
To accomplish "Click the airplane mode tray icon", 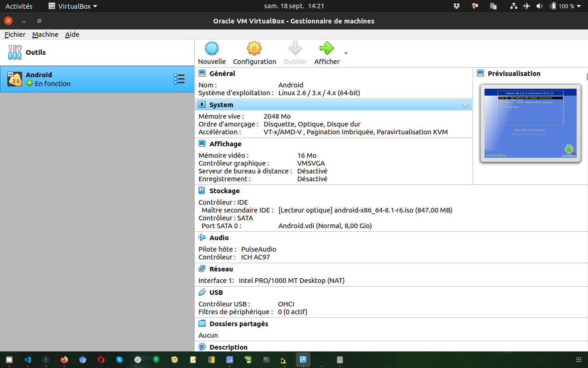I will coord(526,6).
